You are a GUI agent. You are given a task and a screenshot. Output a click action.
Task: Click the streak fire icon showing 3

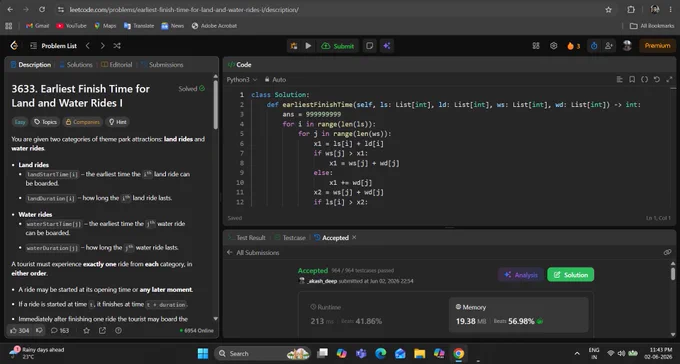pyautogui.click(x=573, y=46)
